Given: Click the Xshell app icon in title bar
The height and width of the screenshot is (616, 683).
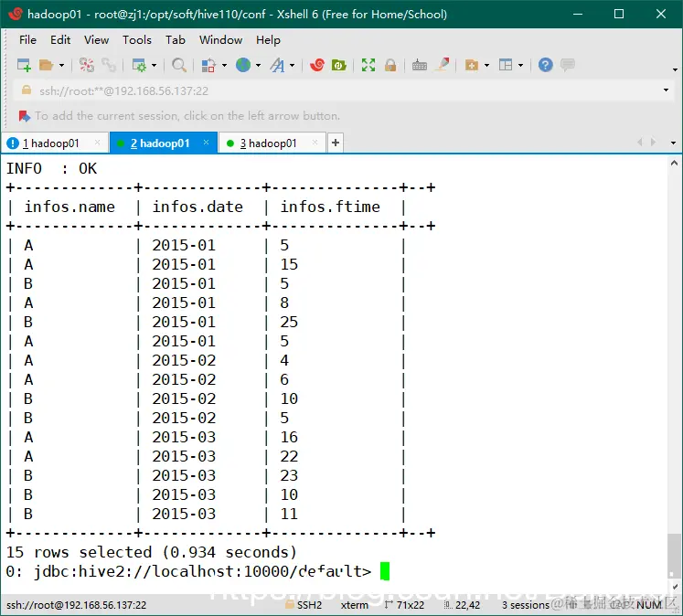Looking at the screenshot, I should 15,14.
